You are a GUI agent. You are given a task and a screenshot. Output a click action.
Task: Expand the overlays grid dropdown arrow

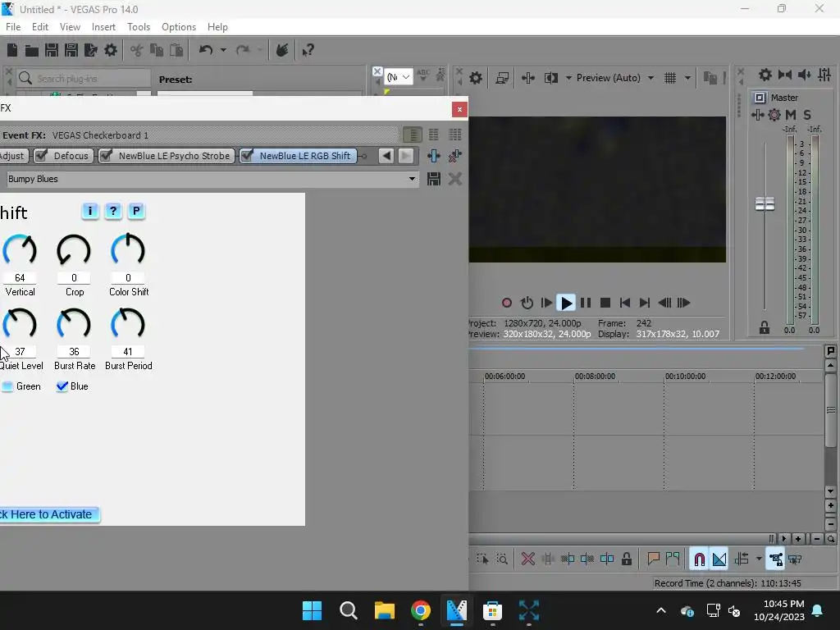(687, 78)
